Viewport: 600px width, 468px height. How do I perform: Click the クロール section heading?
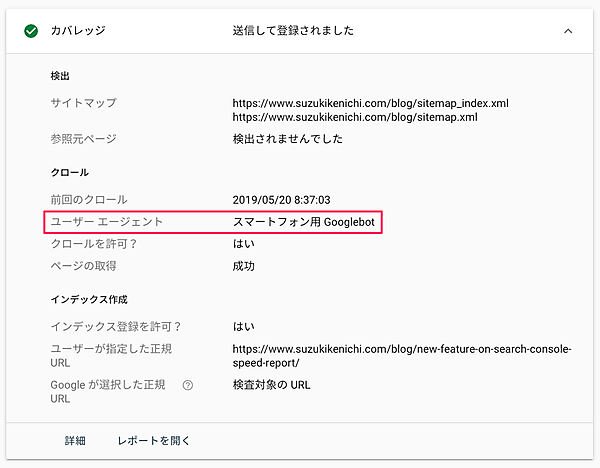(70, 173)
